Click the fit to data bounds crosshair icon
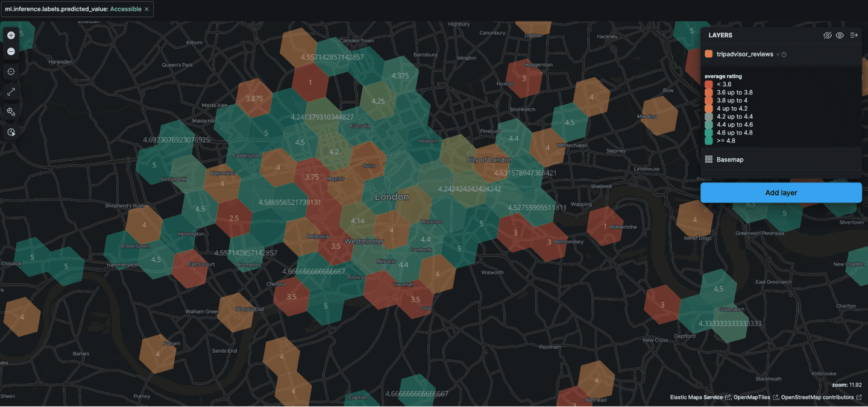868x407 pixels. click(11, 72)
